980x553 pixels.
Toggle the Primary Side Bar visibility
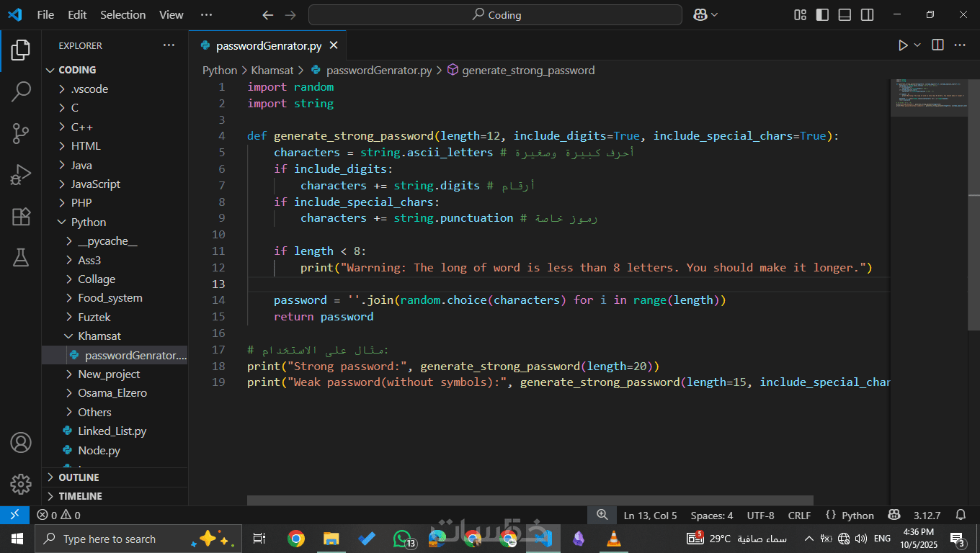tap(822, 15)
